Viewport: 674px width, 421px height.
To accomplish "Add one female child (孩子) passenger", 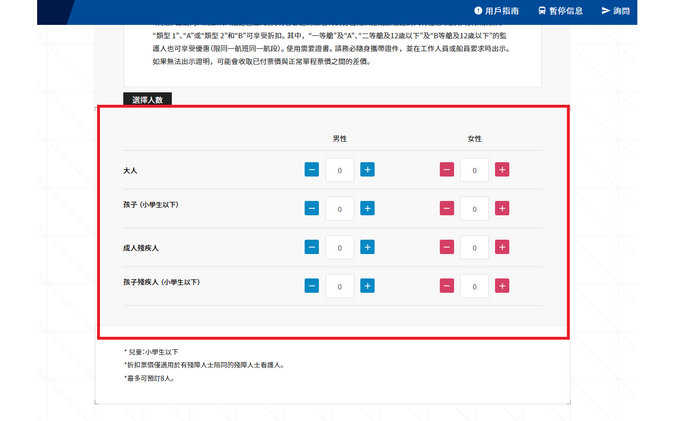I will click(x=501, y=209).
